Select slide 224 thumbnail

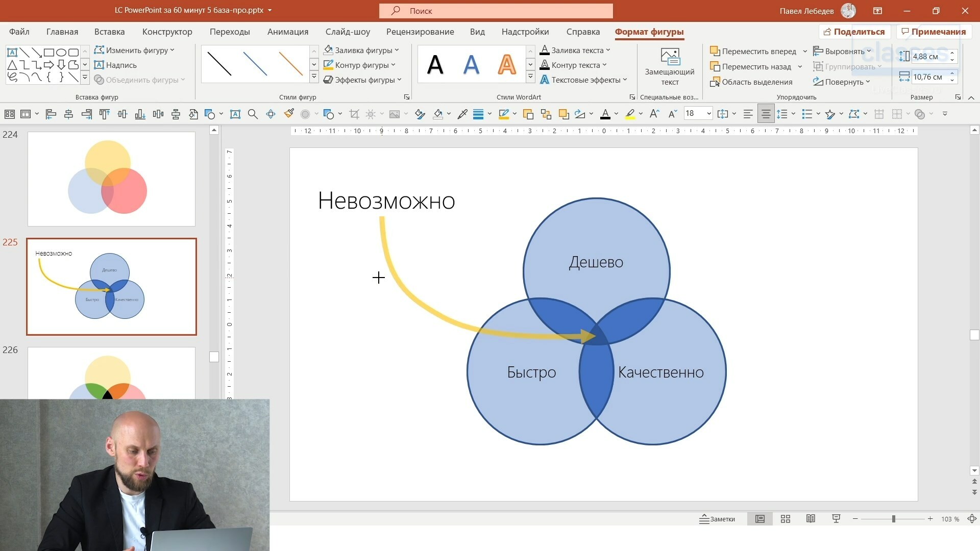(111, 179)
